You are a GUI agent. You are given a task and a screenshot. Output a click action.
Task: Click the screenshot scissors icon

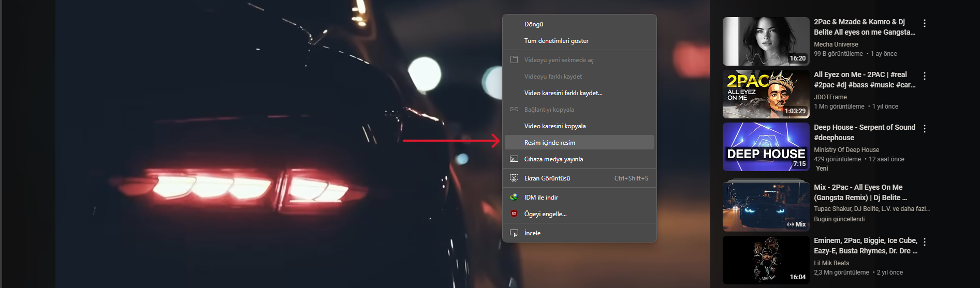coord(514,178)
